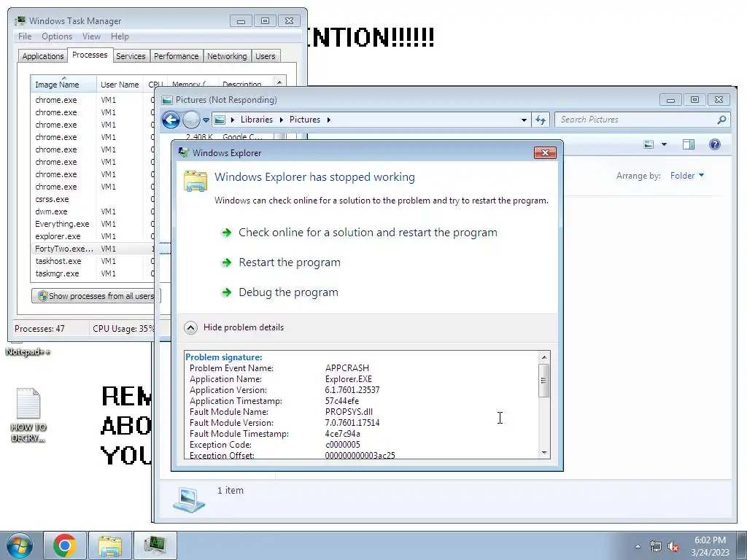Expand arrow after Pictures in breadcrumb

tap(329, 120)
